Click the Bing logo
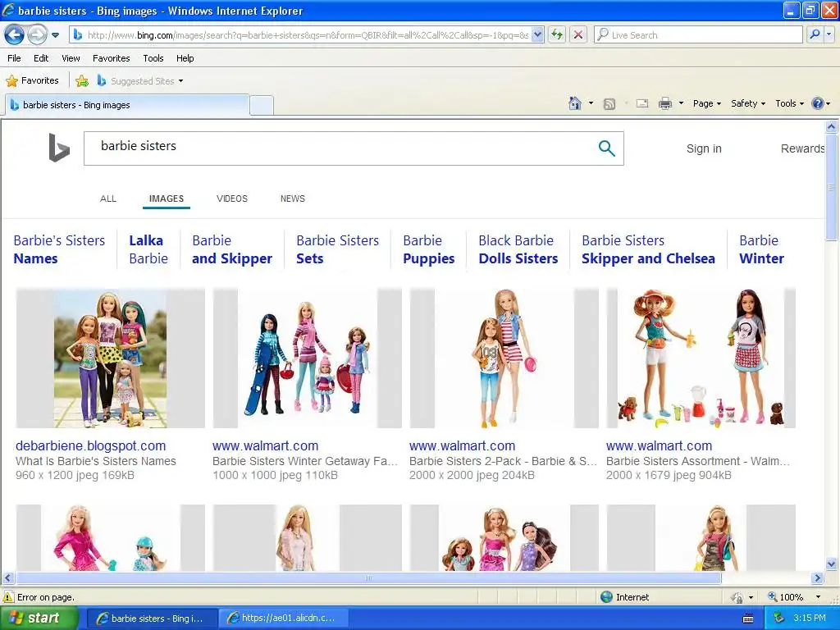 (59, 148)
